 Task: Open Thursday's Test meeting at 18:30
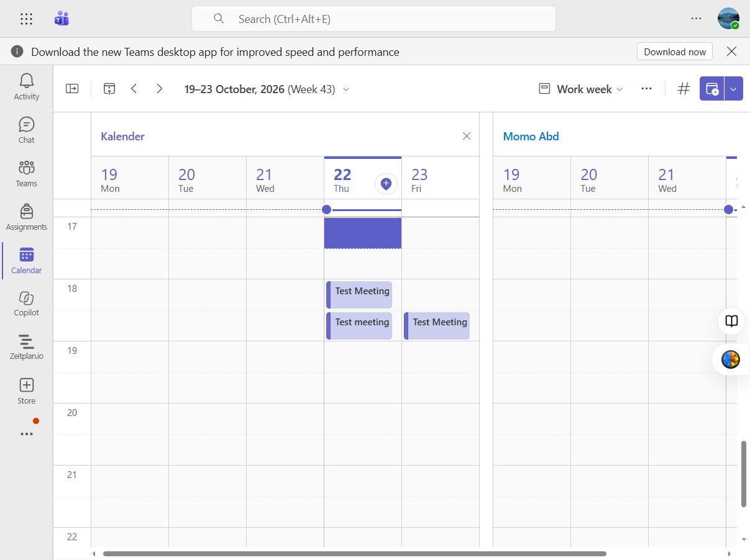coord(359,325)
